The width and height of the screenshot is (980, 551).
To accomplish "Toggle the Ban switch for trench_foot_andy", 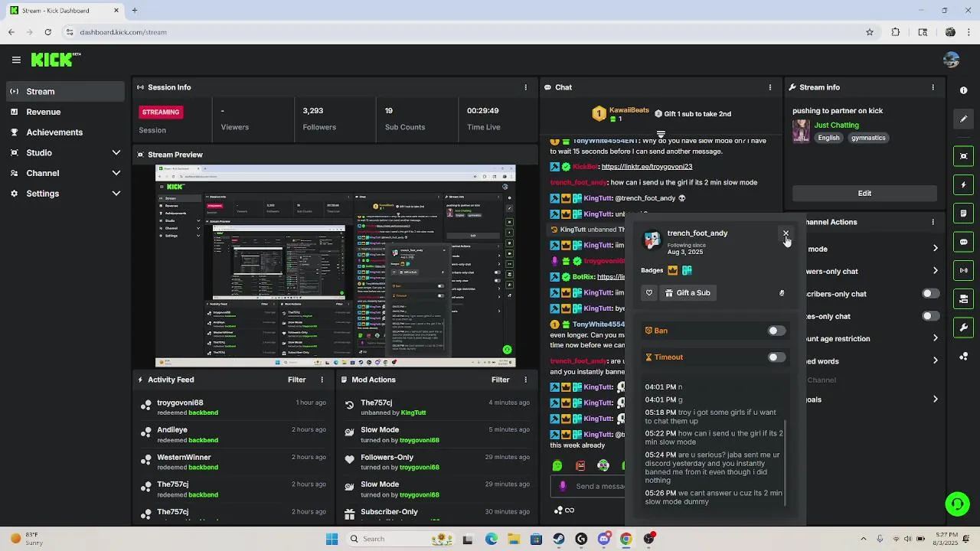I will pos(776,331).
